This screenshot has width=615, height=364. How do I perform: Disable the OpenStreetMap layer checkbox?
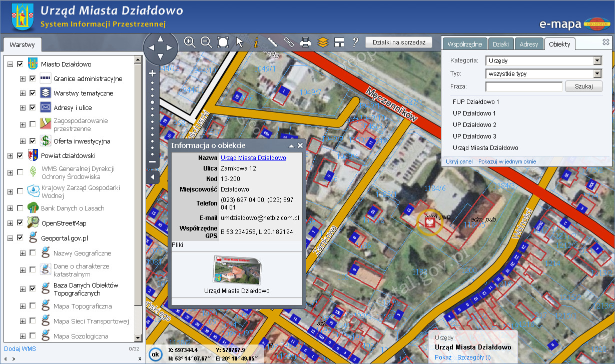(x=20, y=222)
